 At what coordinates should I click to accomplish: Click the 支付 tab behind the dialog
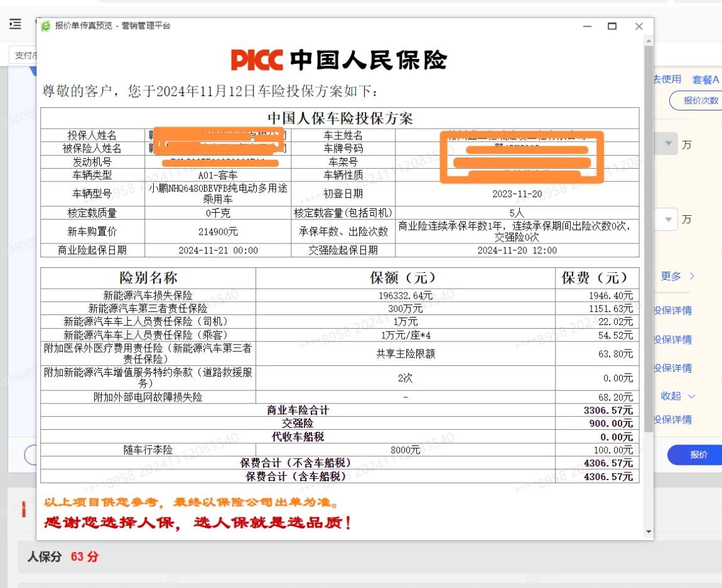[23, 55]
